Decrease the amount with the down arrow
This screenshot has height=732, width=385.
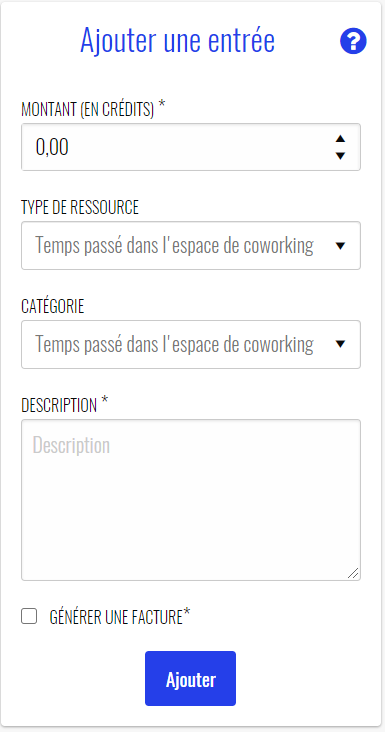tap(341, 155)
